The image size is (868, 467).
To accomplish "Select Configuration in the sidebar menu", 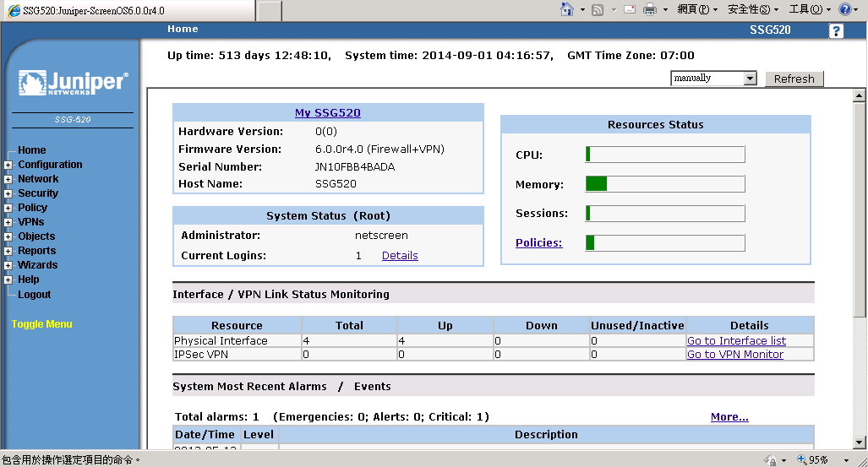I will tap(50, 165).
